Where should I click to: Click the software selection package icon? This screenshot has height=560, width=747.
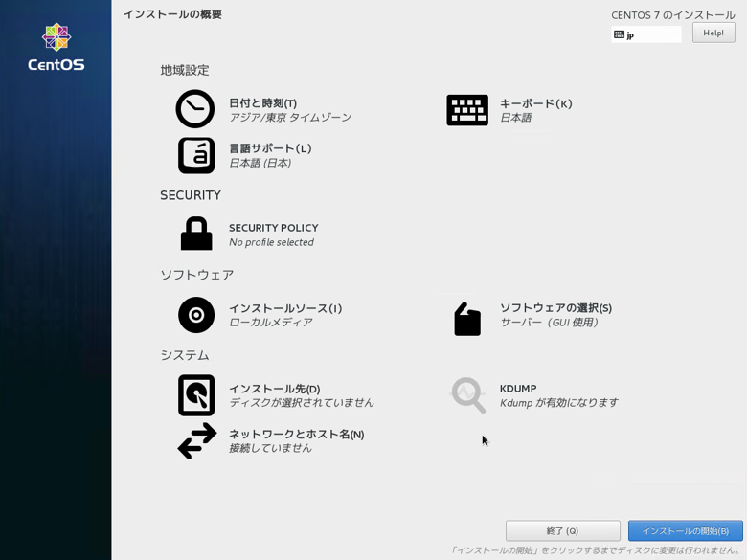coord(467,319)
